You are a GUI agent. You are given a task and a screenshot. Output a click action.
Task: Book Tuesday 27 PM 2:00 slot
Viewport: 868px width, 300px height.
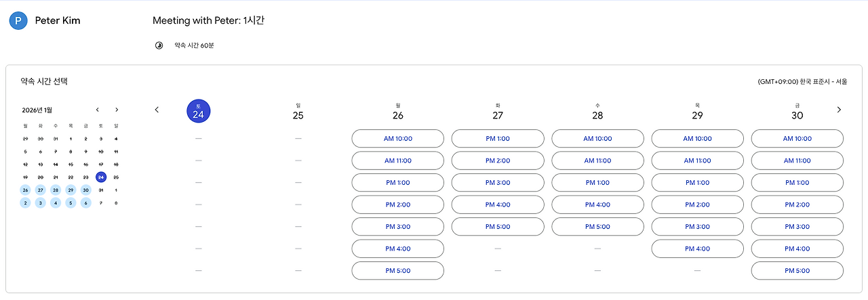(498, 160)
